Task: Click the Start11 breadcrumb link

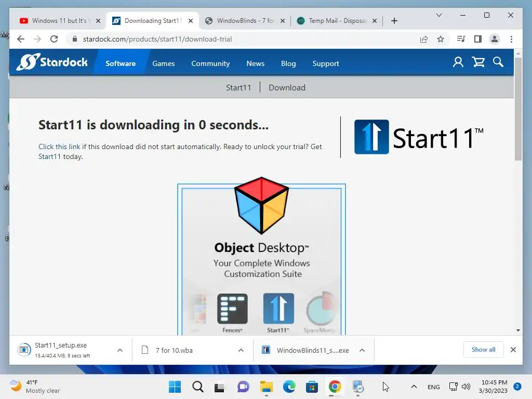Action: click(238, 87)
